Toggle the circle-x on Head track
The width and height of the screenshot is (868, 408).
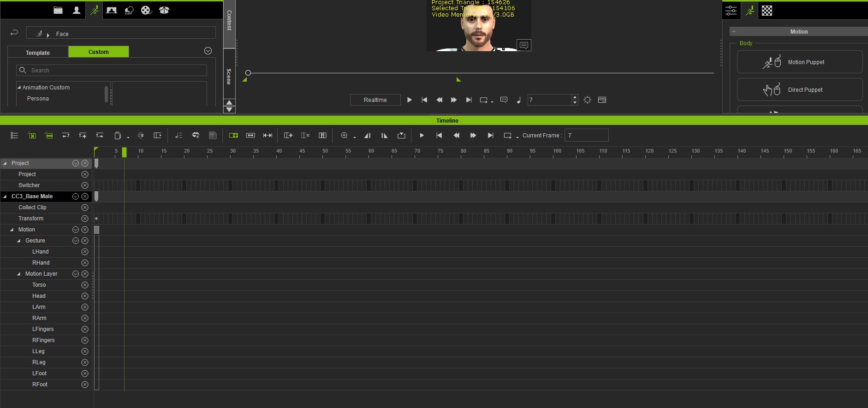point(85,296)
